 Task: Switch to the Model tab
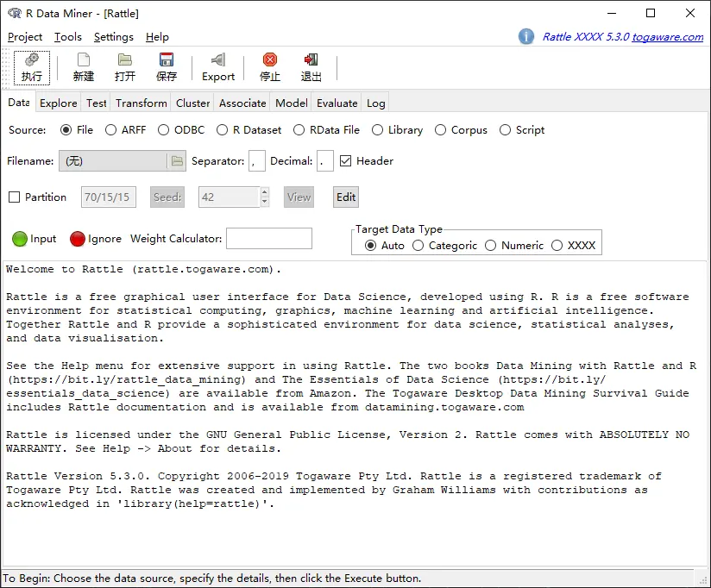tap(292, 103)
